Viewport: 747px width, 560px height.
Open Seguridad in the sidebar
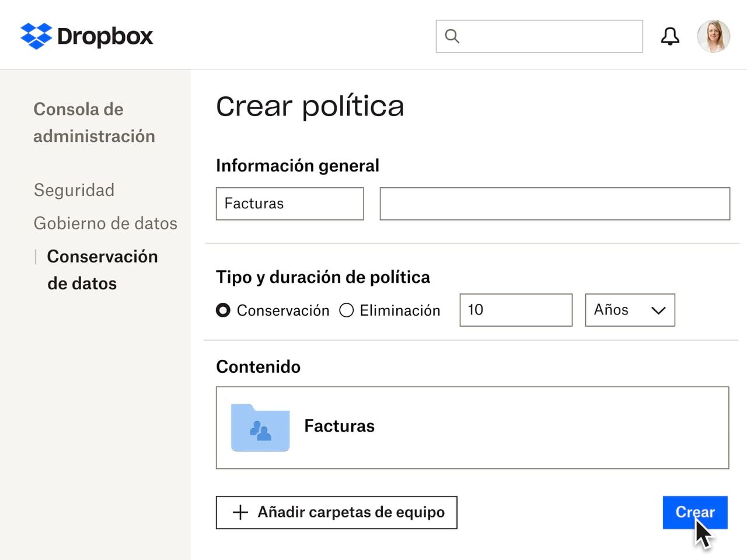click(74, 190)
